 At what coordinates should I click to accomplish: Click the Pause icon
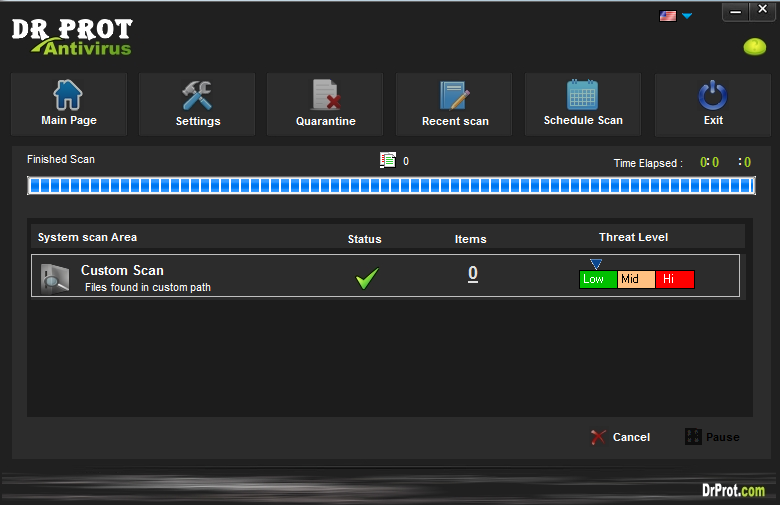[x=693, y=436]
